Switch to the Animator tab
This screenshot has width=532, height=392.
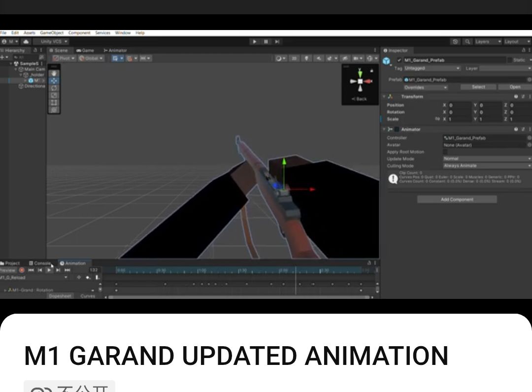115,50
